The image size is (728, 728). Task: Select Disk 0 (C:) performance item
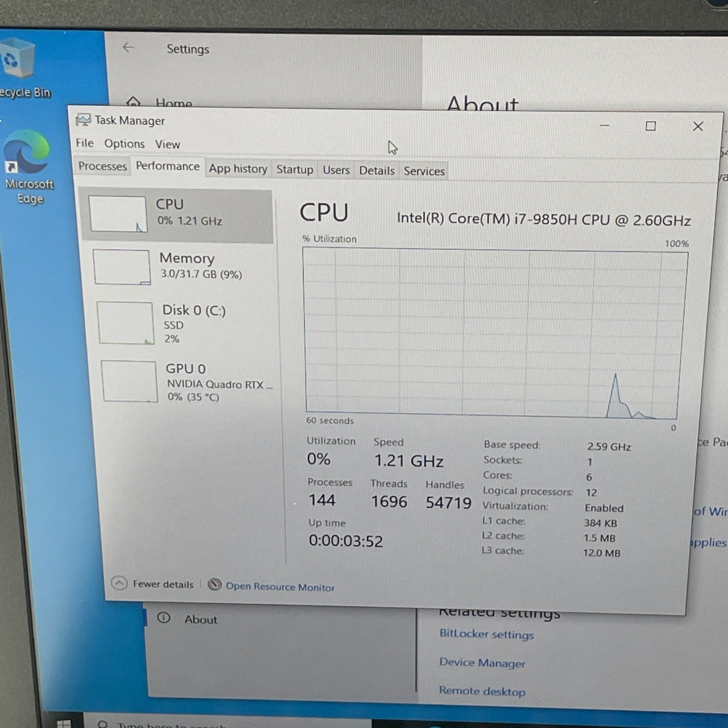(x=193, y=323)
